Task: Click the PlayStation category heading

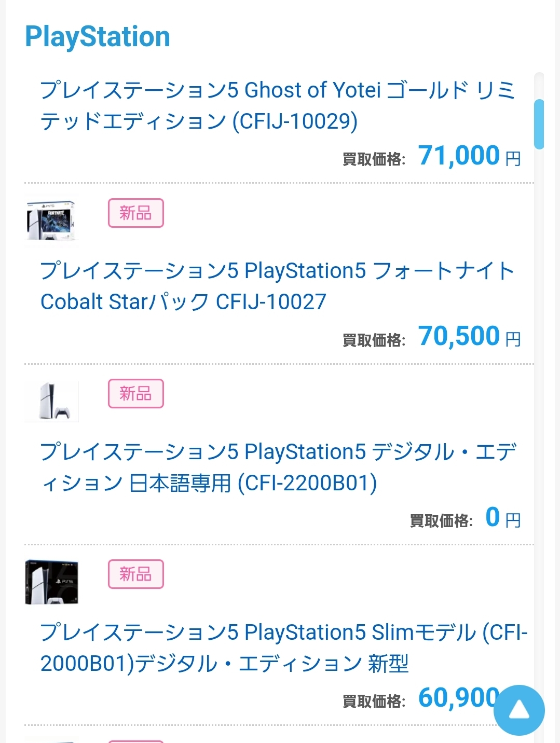Action: 98,37
